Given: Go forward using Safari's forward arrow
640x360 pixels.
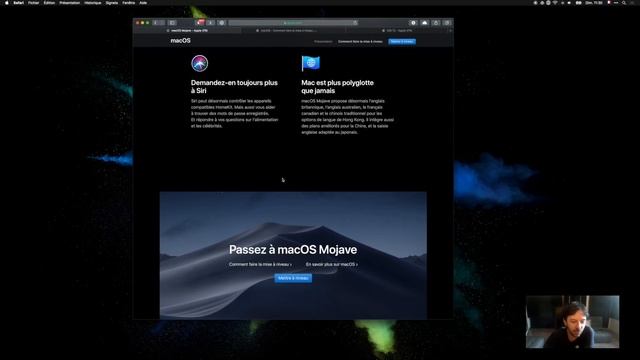Looking at the screenshot, I should point(162,23).
